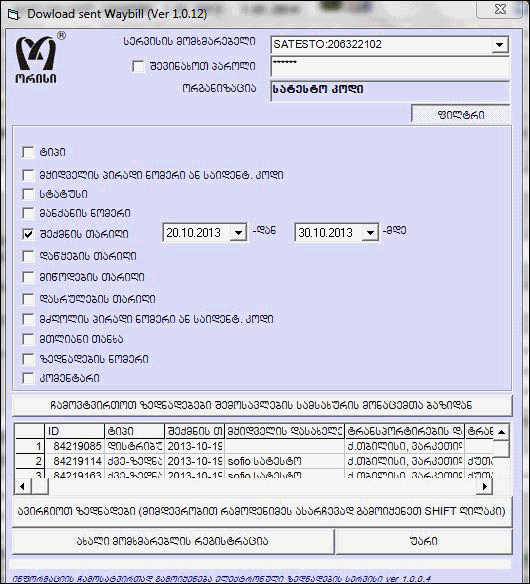
Task: Click the უარი cancel button
Action: coord(424,541)
